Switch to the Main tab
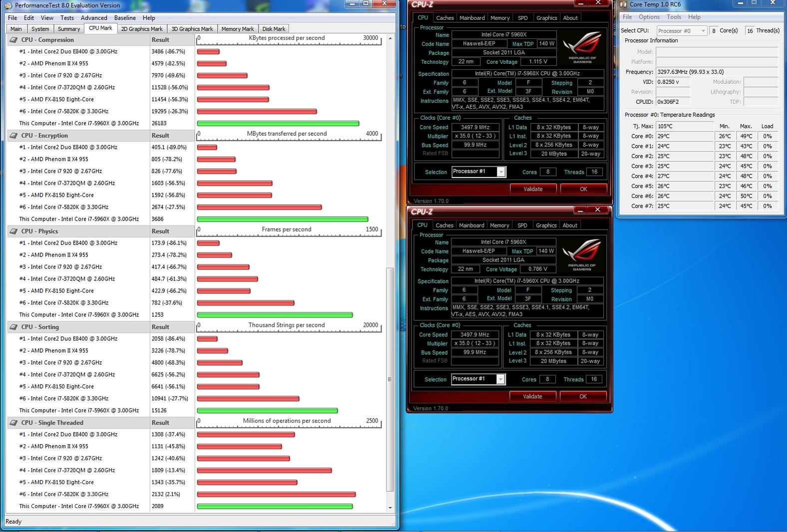This screenshot has height=532, width=787. point(16,29)
